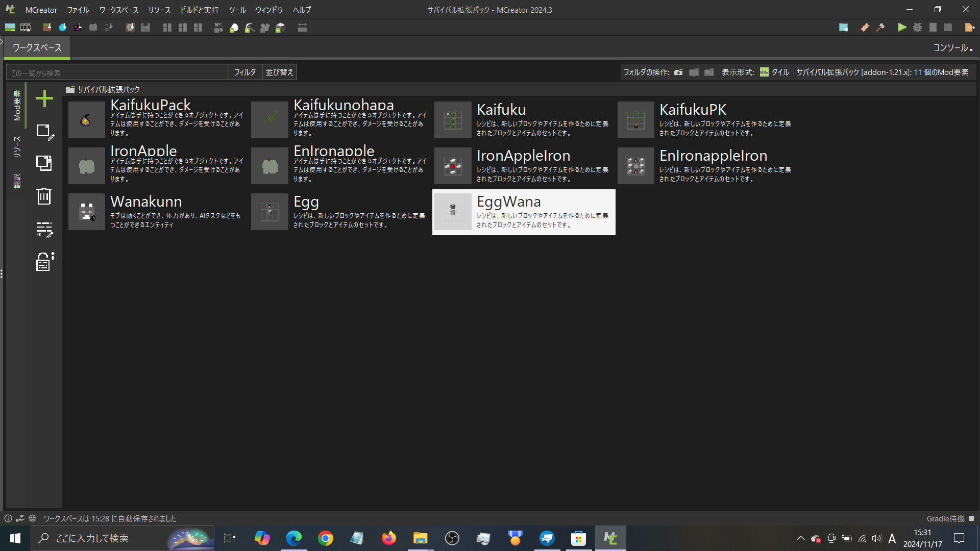
Task: Import block texture using the grass block icon
Action: [x=47, y=28]
